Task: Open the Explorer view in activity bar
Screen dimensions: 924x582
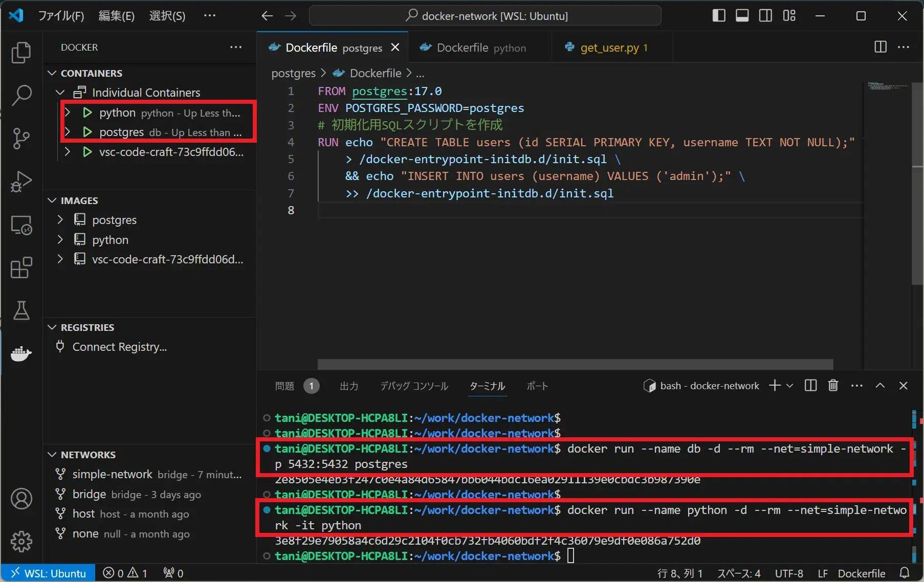Action: pos(21,53)
